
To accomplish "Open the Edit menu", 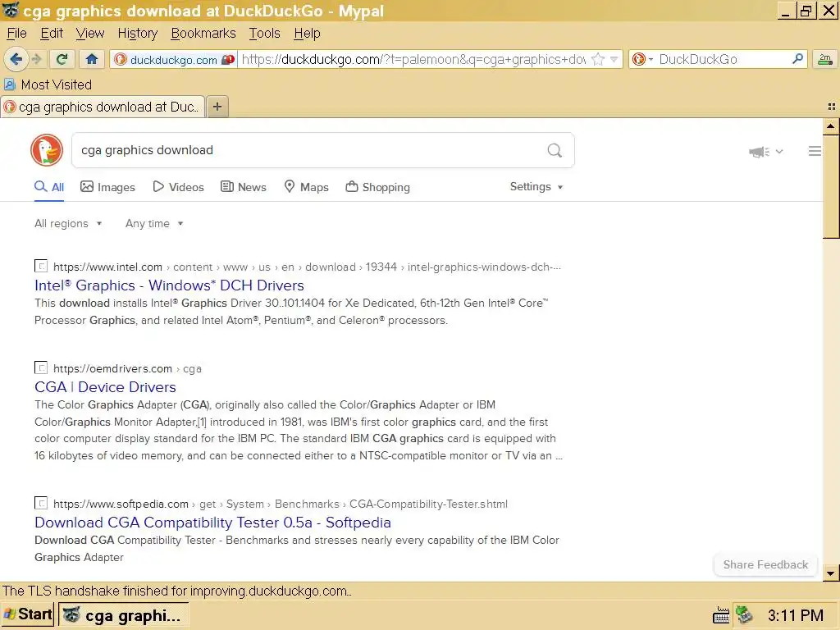I will tap(52, 33).
